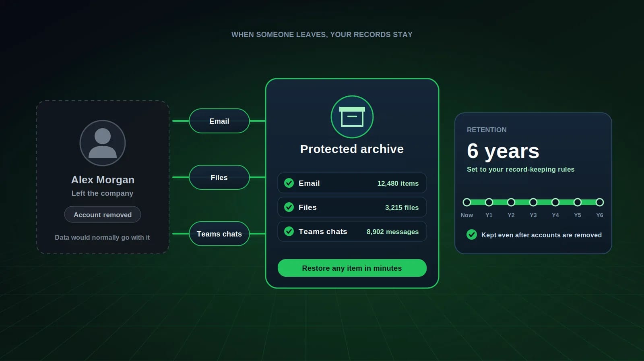Click the 12,480 items count
The image size is (644, 361).
pos(398,183)
